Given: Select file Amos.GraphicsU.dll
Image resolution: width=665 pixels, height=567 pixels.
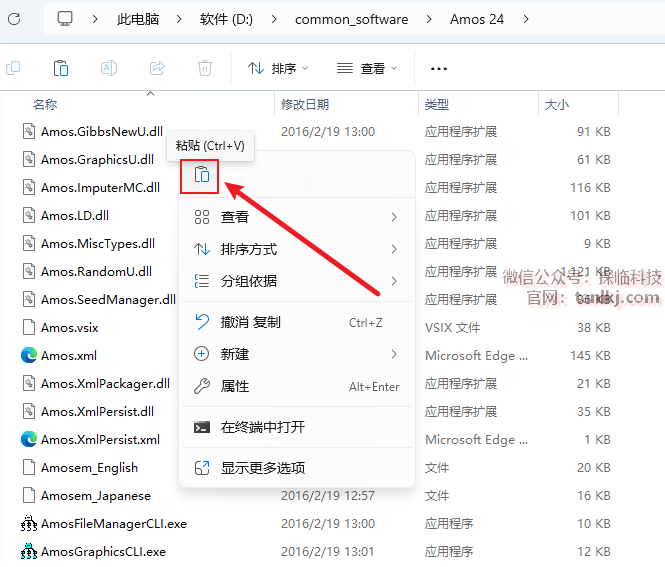Looking at the screenshot, I should tap(97, 159).
